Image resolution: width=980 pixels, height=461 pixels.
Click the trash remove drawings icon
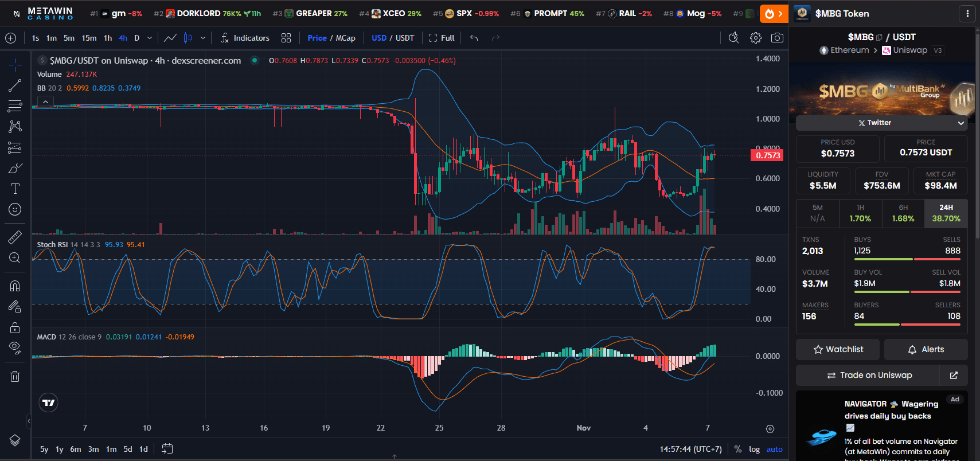15,376
